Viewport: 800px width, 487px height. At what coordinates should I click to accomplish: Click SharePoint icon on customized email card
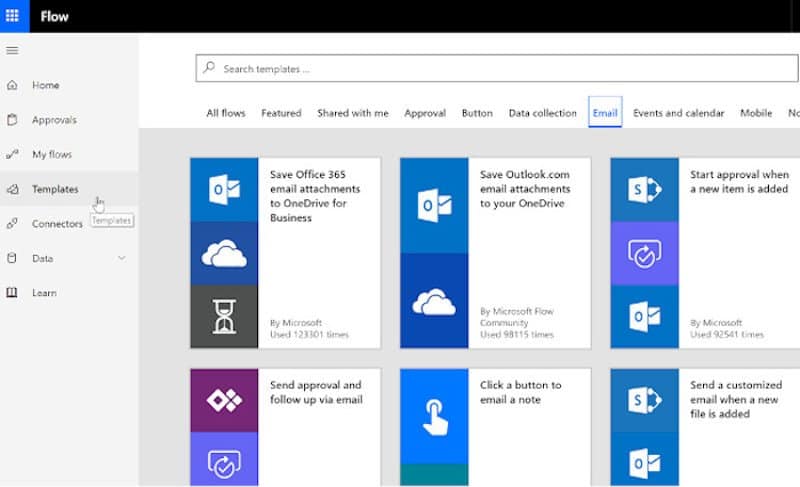coord(644,400)
